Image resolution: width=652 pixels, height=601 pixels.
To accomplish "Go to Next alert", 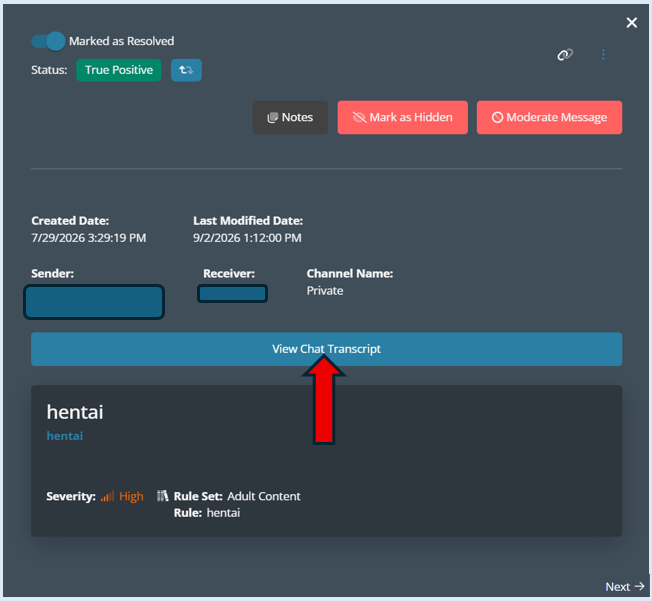I will coord(625,586).
